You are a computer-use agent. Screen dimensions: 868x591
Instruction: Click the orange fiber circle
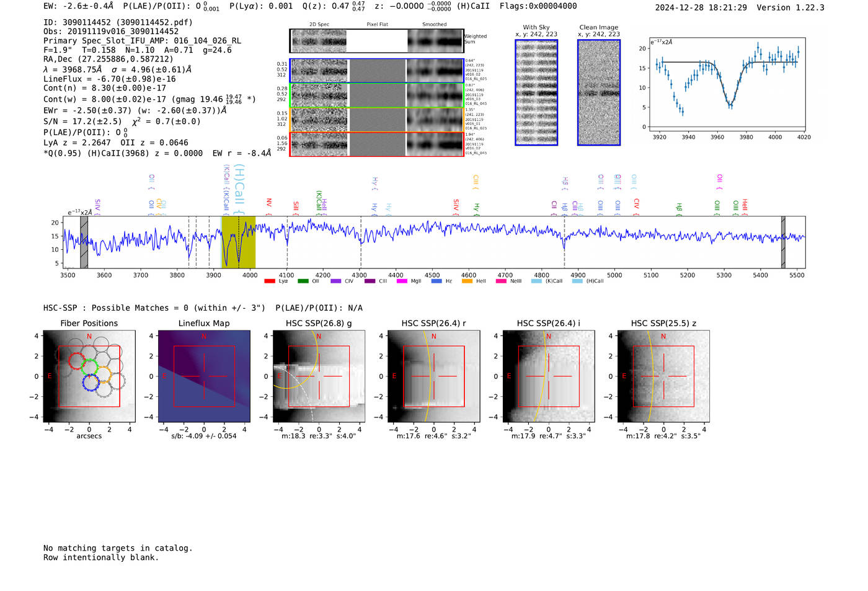pyautogui.click(x=103, y=374)
